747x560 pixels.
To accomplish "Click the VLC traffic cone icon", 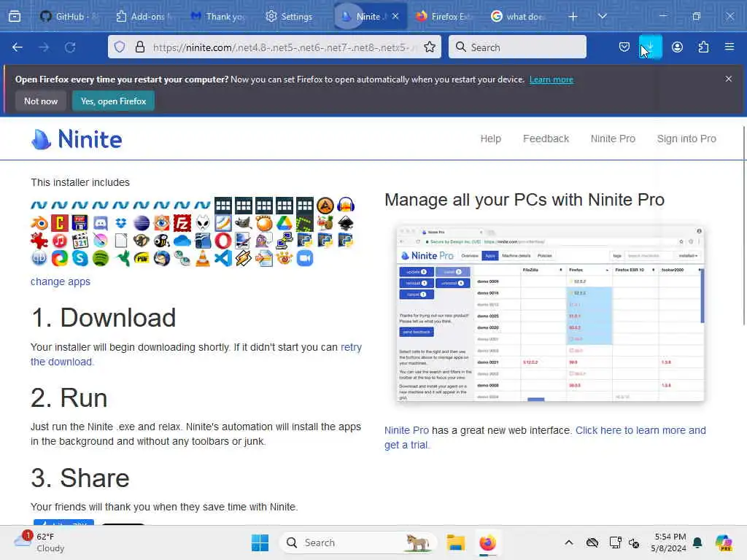I will coord(203,258).
